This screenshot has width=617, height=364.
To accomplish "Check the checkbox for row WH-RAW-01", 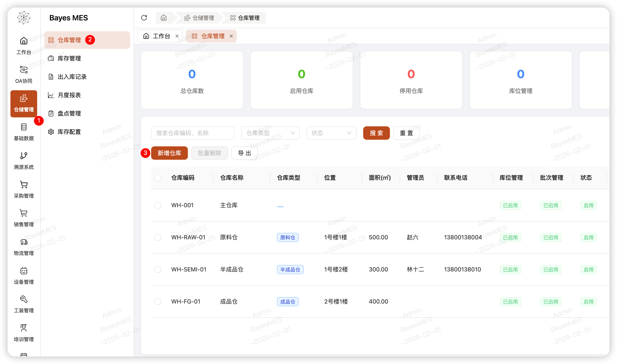I will 158,237.
